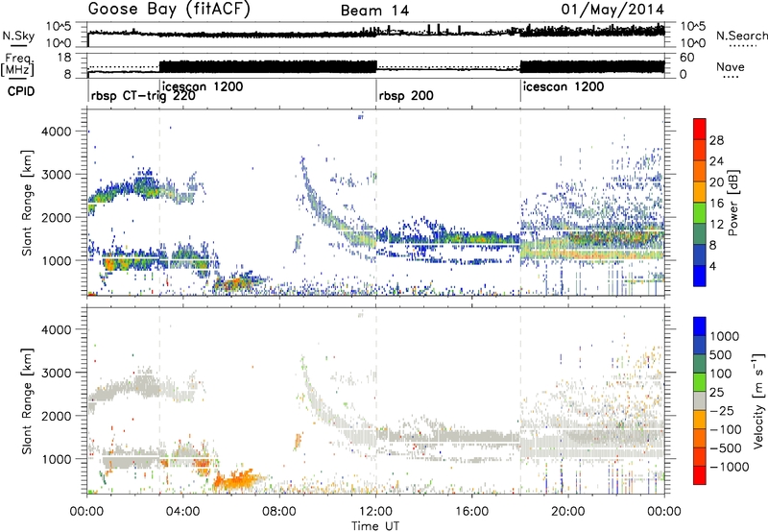Image resolution: width=768 pixels, height=532 pixels.
Task: Click the "Power [dB]" colorbar title
Action: point(732,203)
